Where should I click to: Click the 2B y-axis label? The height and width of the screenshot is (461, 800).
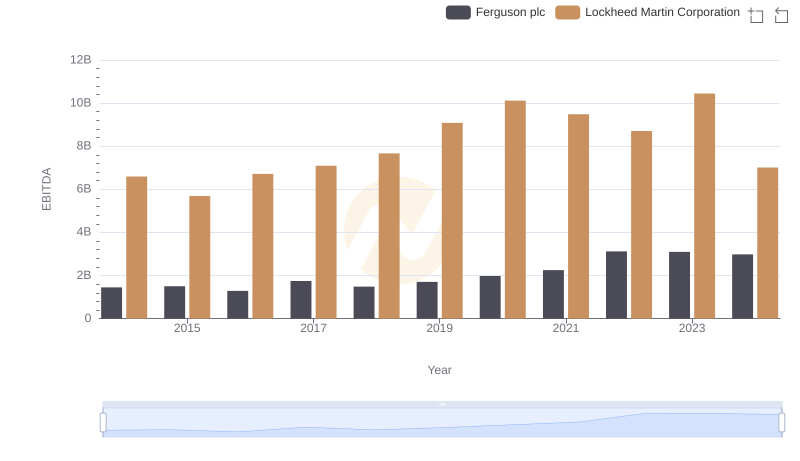pos(84,275)
